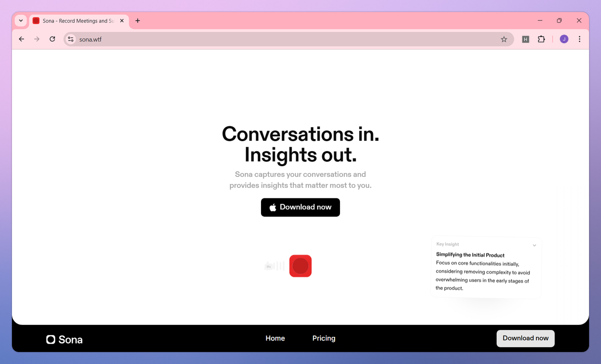Click the browser forward arrow
Screen dimensions: 601x364
37,39
